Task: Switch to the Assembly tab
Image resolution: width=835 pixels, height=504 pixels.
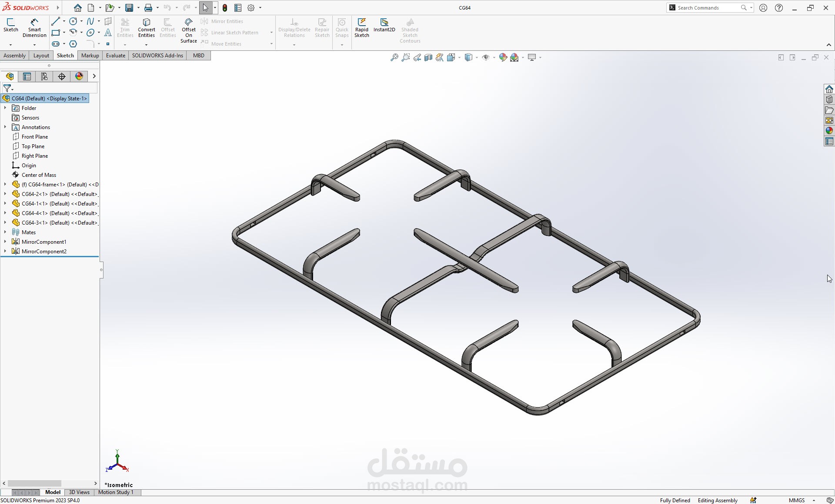Action: (x=14, y=56)
